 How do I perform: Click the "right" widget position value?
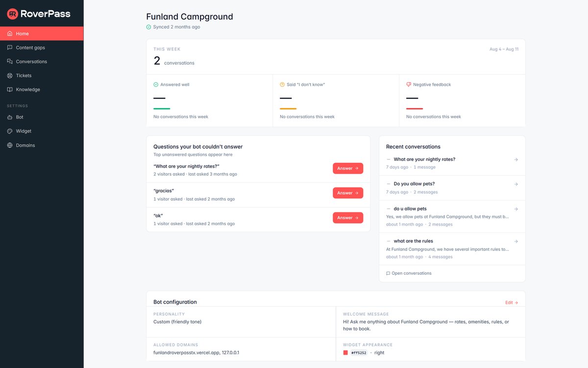379,353
